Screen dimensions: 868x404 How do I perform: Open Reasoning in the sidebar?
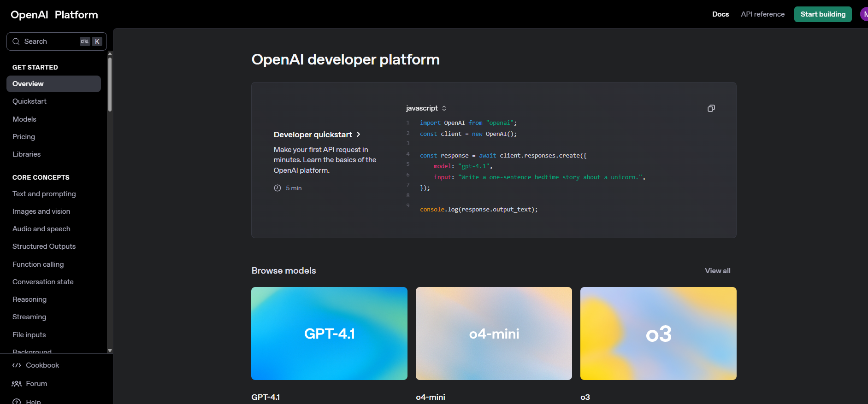(x=30, y=299)
